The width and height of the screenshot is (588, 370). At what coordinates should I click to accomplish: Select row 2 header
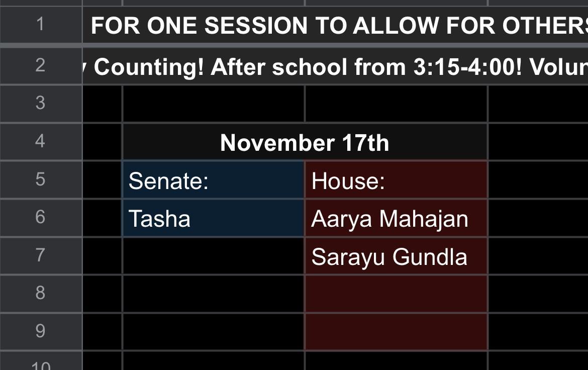[41, 65]
